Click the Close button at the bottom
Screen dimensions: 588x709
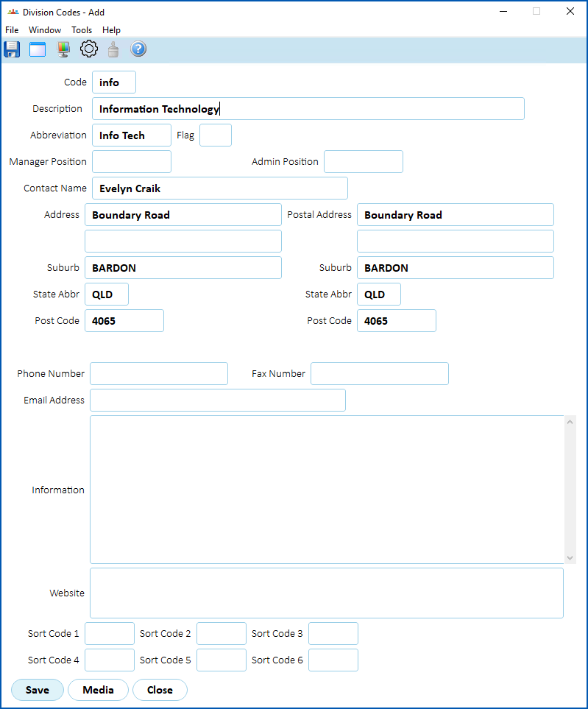pos(160,690)
